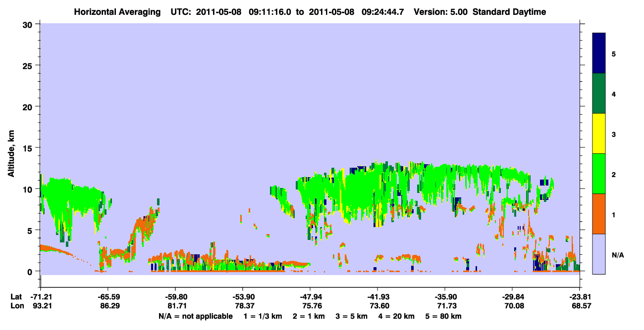Click latitude value -65.59
Screen dimensions: 644x330
107,297
